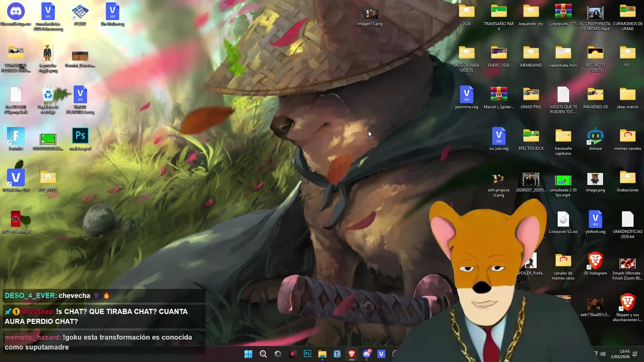Switch to Brave browser in taskbar
This screenshot has width=644, height=362.
click(x=352, y=354)
